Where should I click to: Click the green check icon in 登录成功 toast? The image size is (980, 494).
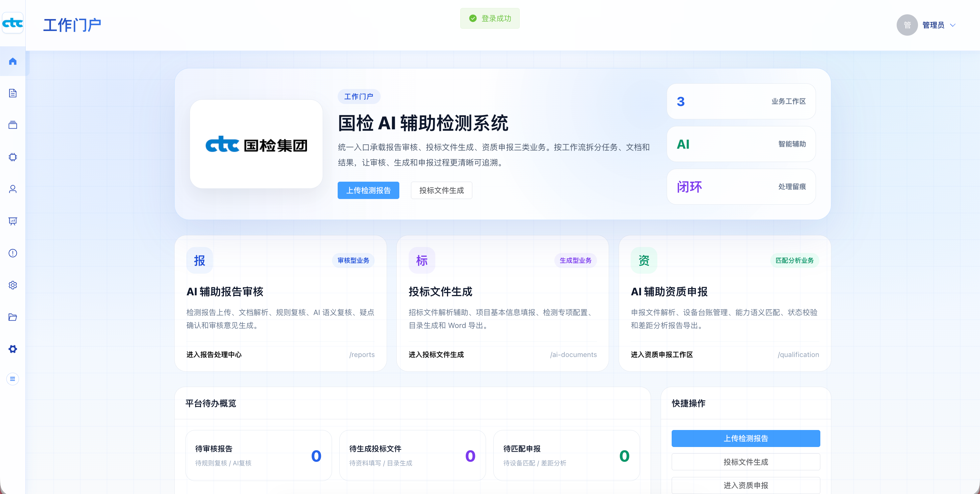click(x=473, y=18)
